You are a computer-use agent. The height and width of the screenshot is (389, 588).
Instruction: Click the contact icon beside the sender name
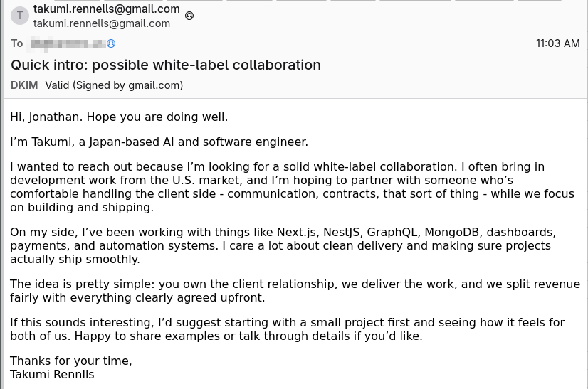(189, 16)
